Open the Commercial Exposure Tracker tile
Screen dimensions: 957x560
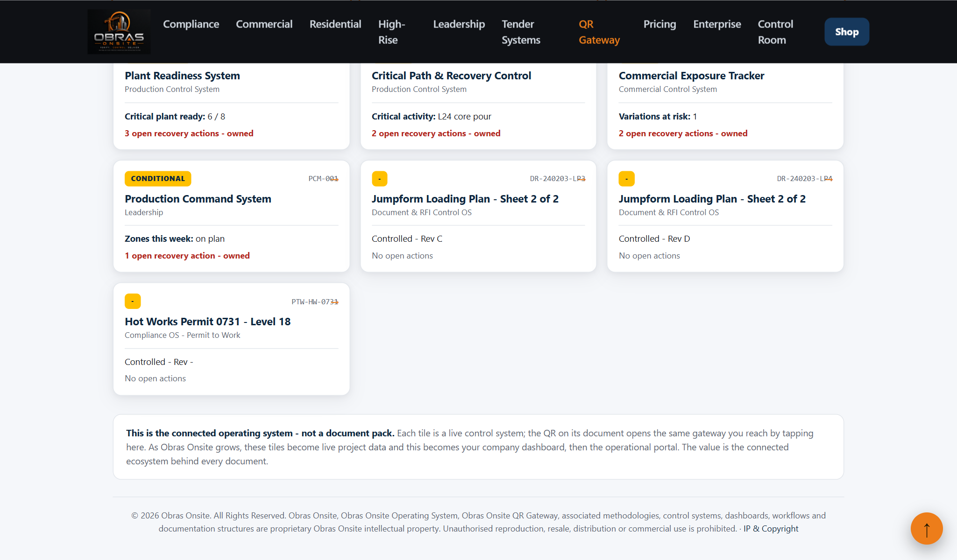coord(725,106)
